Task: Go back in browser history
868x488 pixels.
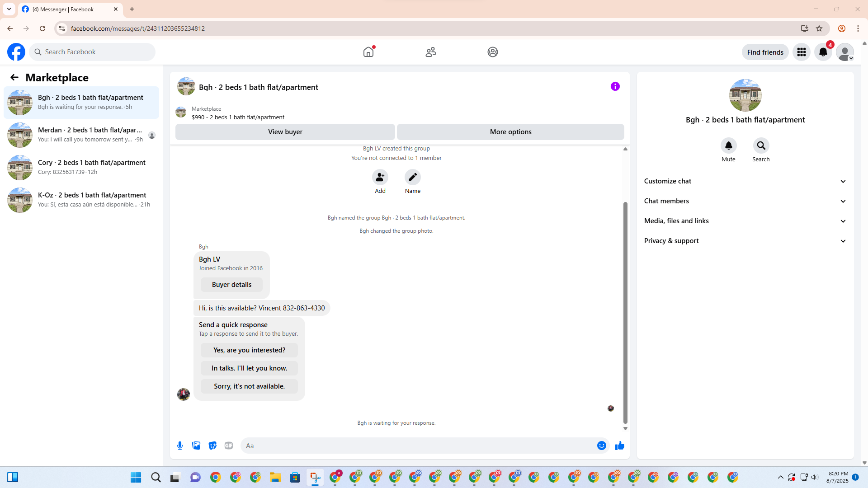Action: tap(10, 28)
